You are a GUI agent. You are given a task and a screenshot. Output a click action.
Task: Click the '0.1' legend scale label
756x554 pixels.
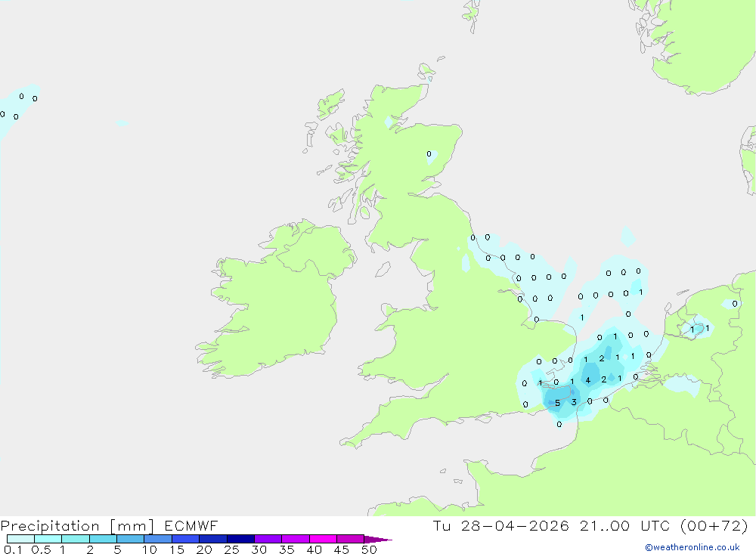pyautogui.click(x=13, y=549)
